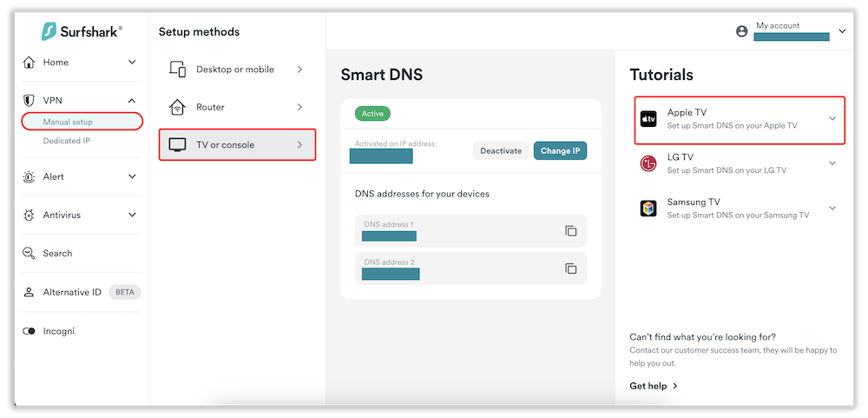The image size is (868, 418).
Task: Open Desktop or mobile arrow
Action: coord(299,70)
